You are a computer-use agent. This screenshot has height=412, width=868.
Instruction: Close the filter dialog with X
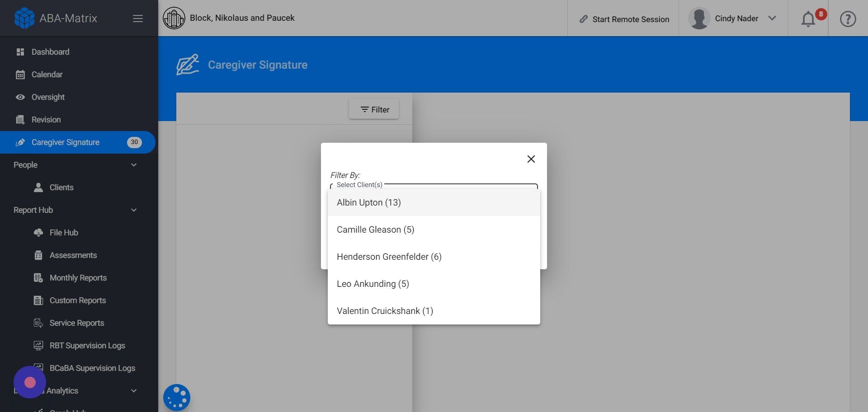pyautogui.click(x=531, y=159)
